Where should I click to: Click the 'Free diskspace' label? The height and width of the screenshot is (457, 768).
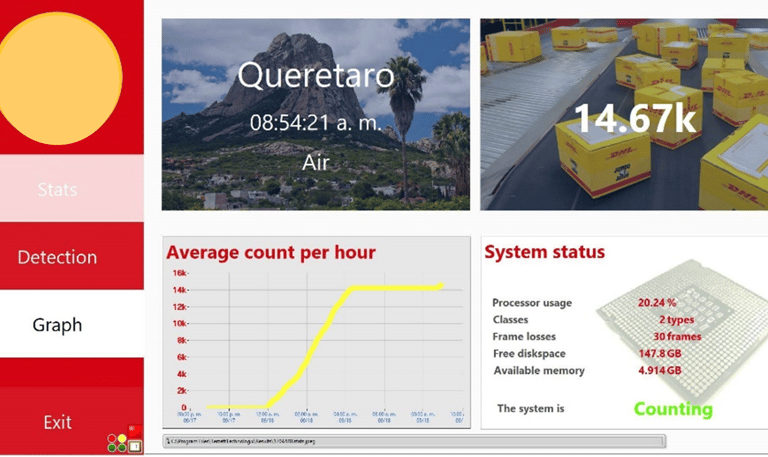tap(529, 354)
